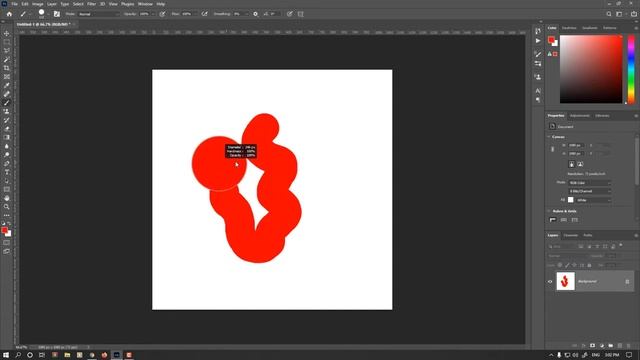This screenshot has width=640, height=360.
Task: Open smoothing options gear icon
Action: [x=256, y=14]
